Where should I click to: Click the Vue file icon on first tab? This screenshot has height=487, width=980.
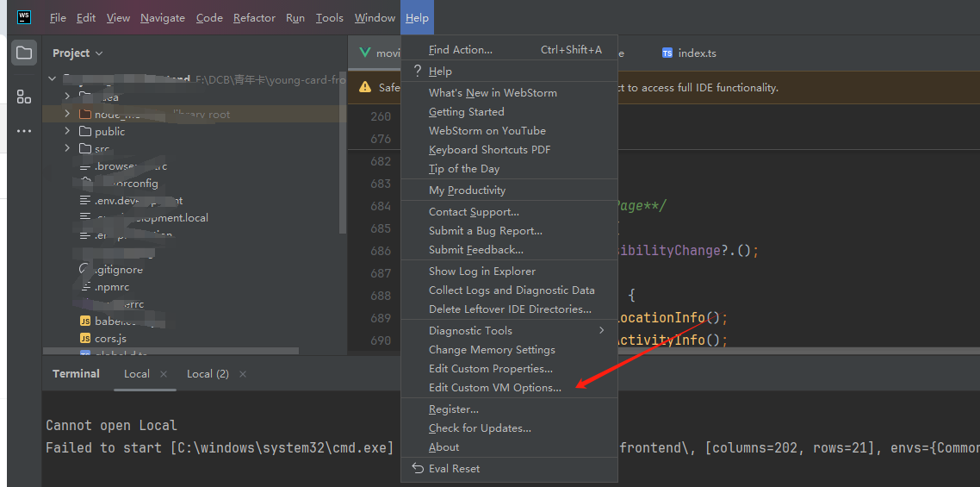(365, 53)
